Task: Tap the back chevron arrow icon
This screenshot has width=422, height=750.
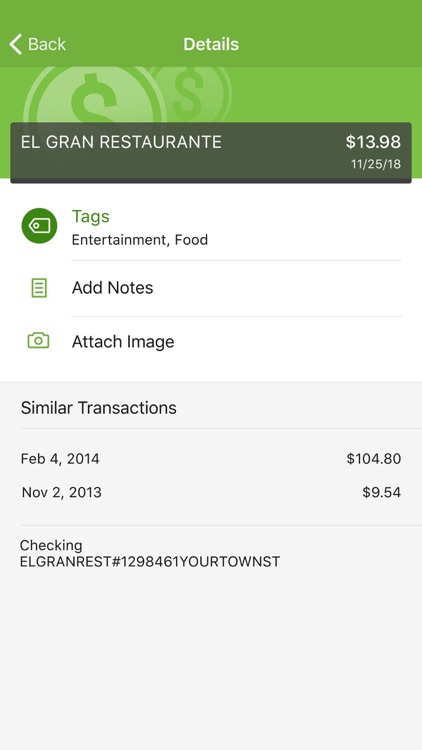Action: coord(15,44)
